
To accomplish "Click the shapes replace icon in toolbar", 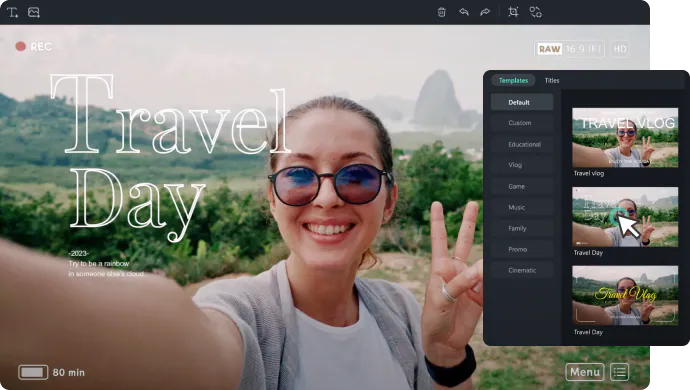I will coord(535,12).
